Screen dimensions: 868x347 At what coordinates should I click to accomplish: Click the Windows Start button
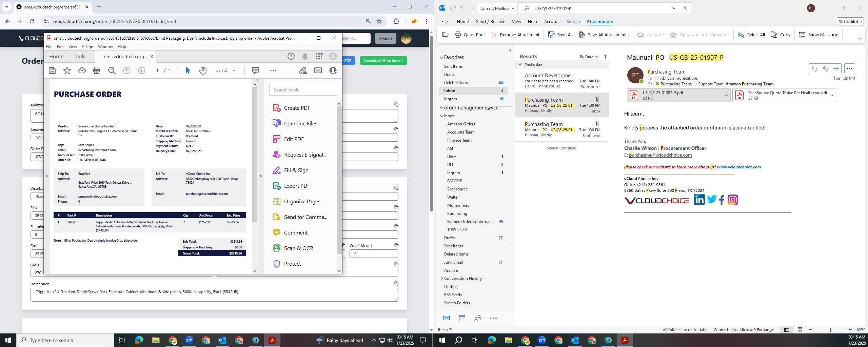(x=8, y=340)
